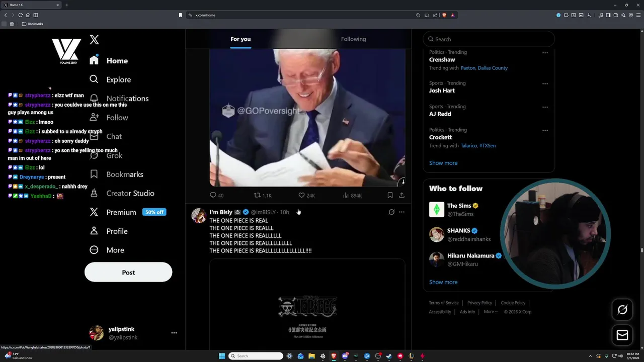The width and height of the screenshot is (644, 362).
Task: Click the bookmark icon in the address bar
Action: 180,15
